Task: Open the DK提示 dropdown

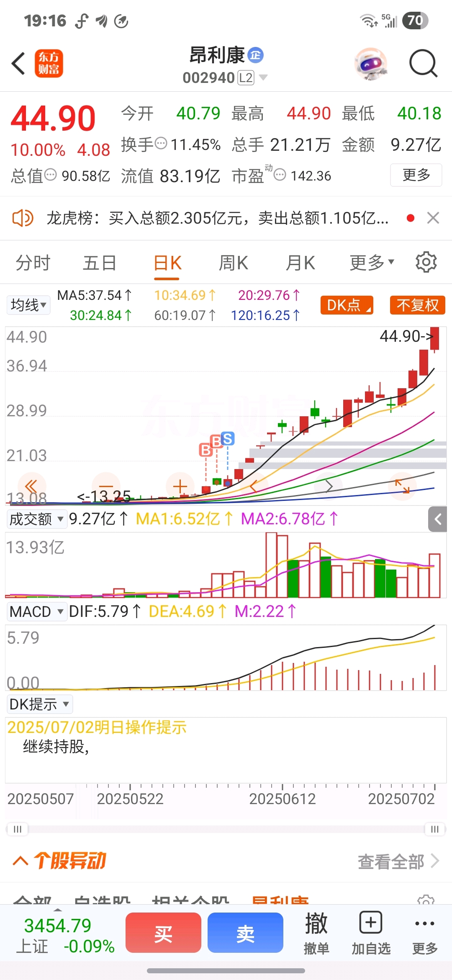Action: tap(39, 704)
